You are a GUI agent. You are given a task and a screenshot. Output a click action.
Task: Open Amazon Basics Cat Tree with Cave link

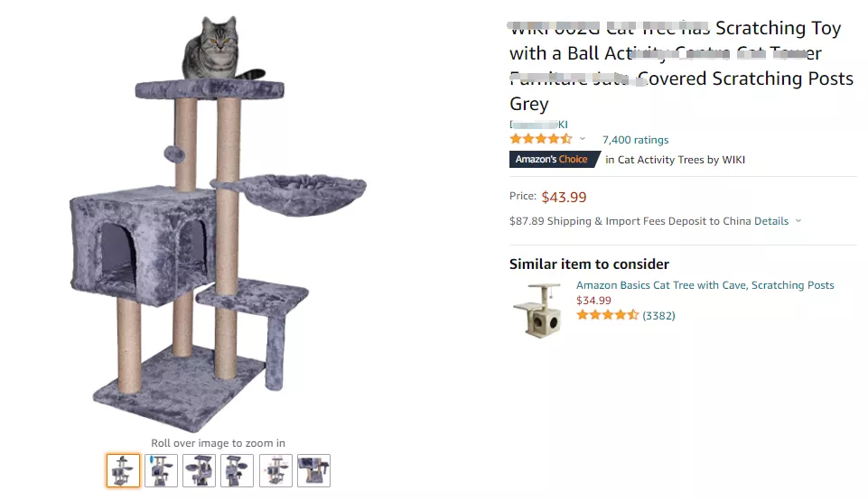click(705, 285)
